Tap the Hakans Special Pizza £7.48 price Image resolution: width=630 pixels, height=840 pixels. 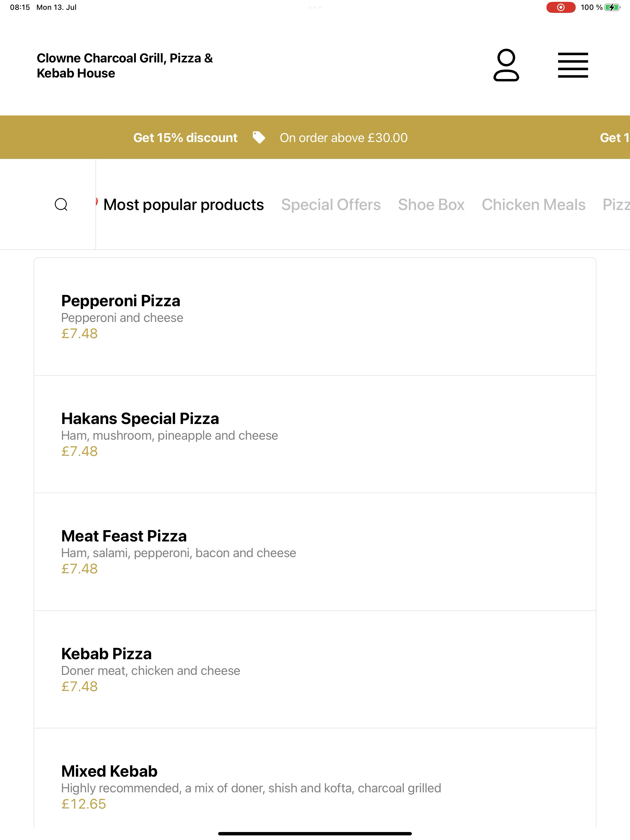pos(79,451)
